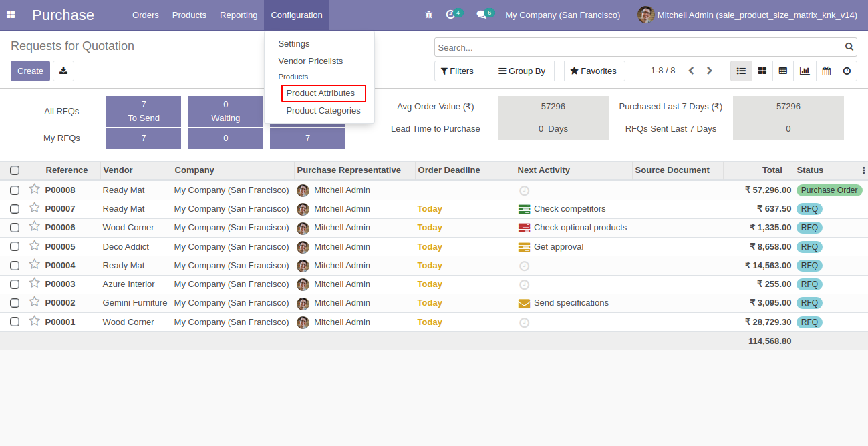Star P00008 as favorite
This screenshot has height=446, width=868.
tap(35, 189)
